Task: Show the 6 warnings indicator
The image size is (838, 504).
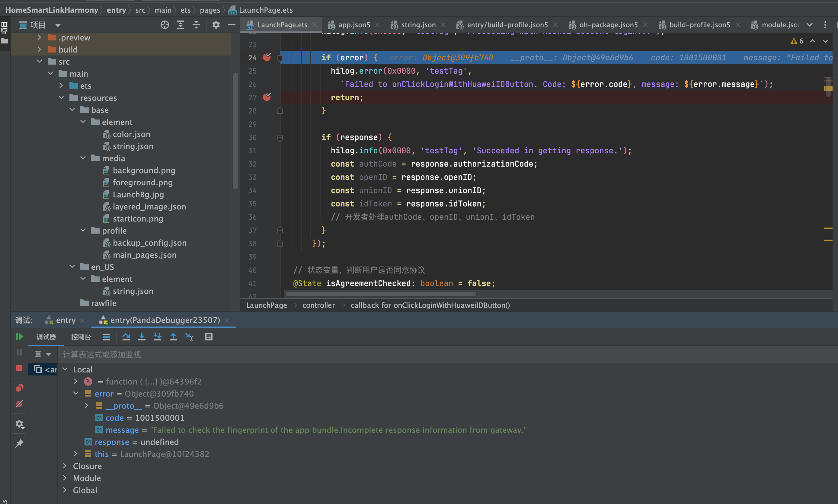Action: pos(797,41)
